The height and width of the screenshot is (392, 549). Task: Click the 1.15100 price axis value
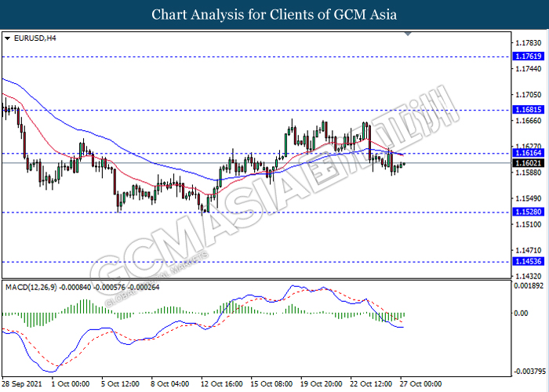point(529,224)
